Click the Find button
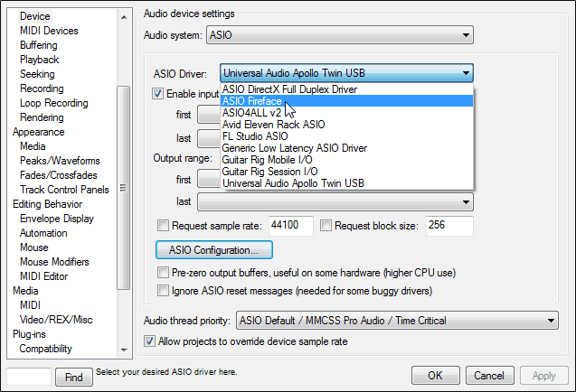The height and width of the screenshot is (392, 576). point(74,377)
